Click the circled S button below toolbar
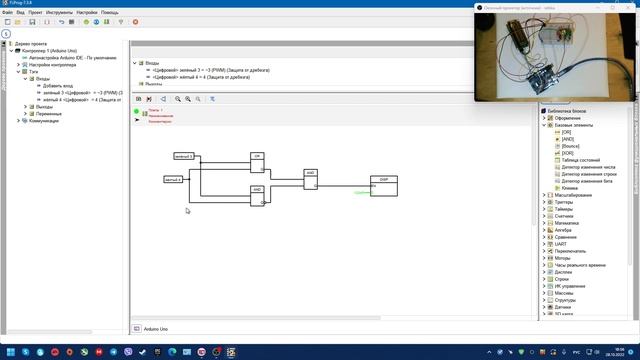Image resolution: width=640 pixels, height=360 pixels. [x=6, y=34]
